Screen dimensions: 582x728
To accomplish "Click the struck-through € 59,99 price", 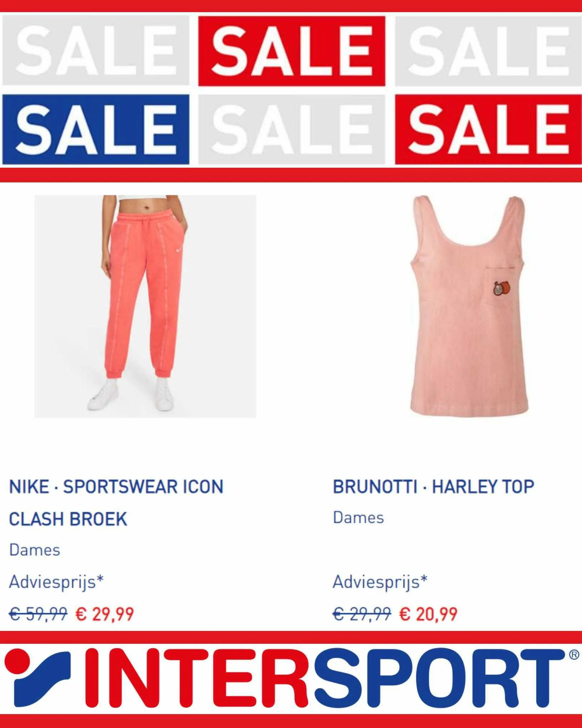I will [x=38, y=614].
